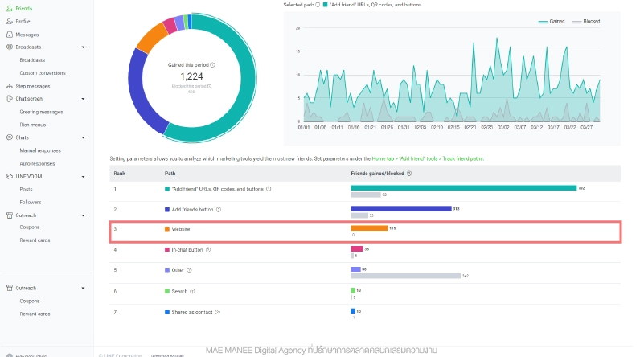Click the second Outreach shop icon
Viewport: 644px width, 357px height.
[x=10, y=288]
